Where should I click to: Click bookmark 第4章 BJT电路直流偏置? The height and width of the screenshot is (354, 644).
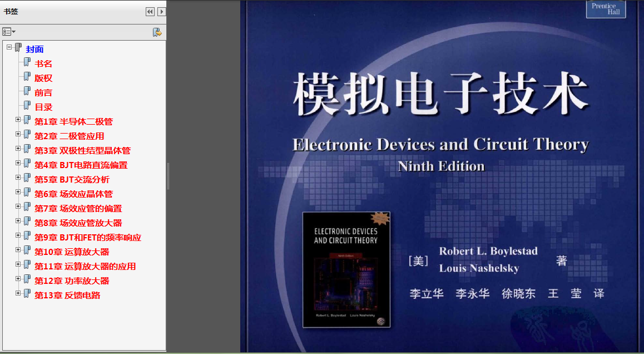pos(81,165)
